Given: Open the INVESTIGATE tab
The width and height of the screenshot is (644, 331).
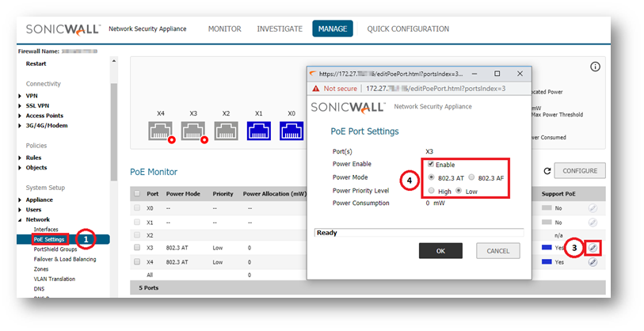Looking at the screenshot, I should click(279, 29).
